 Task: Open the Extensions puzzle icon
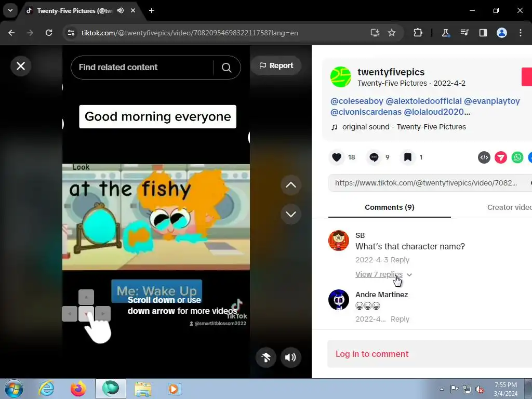(418, 33)
